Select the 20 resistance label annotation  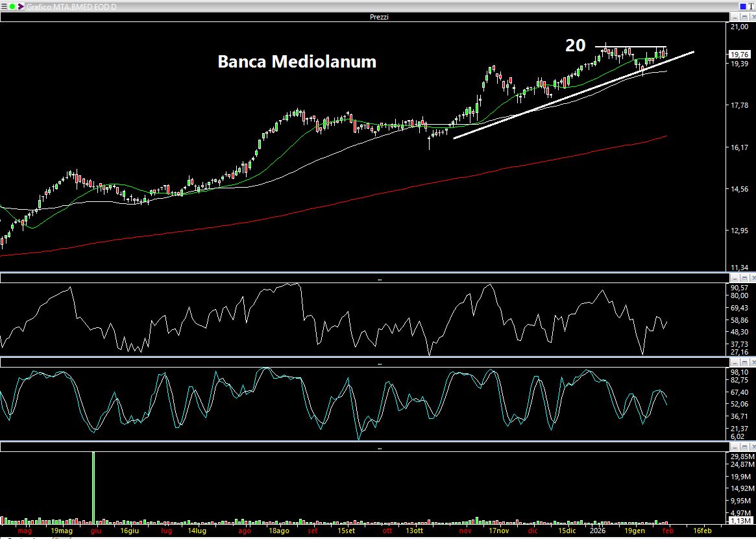pos(575,45)
